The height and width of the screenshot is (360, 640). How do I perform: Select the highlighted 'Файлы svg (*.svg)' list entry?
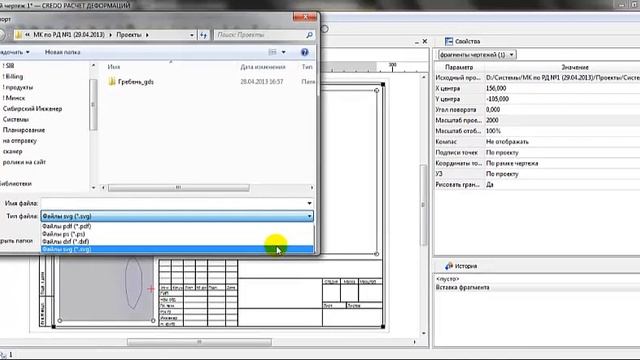[x=177, y=249]
